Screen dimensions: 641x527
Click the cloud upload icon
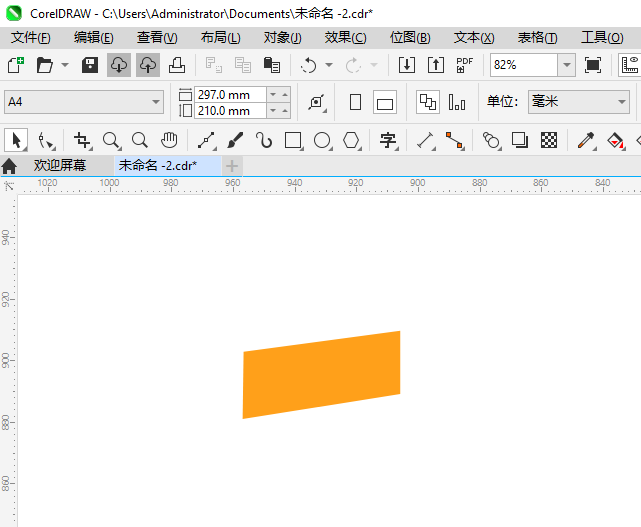(x=148, y=65)
